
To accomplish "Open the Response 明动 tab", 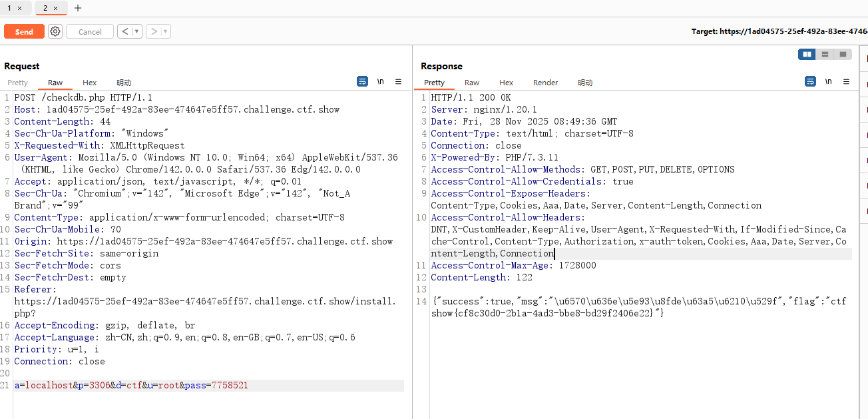I will [x=585, y=83].
